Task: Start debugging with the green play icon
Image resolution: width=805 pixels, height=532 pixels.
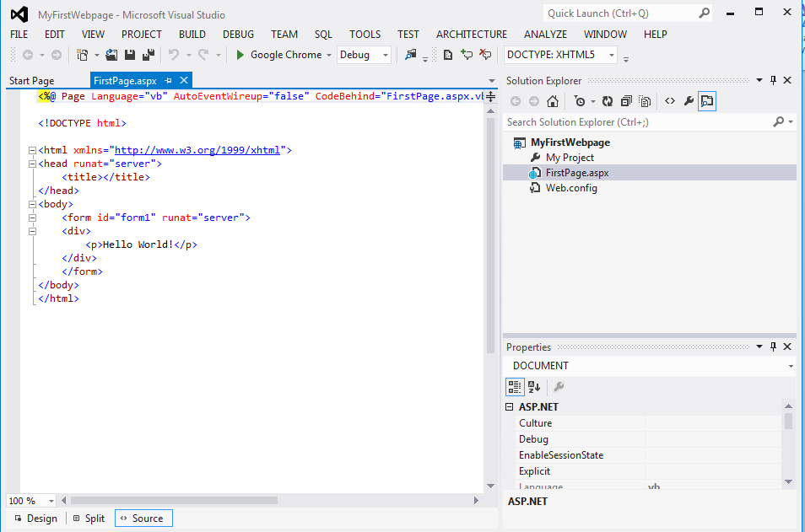Action: (240, 55)
